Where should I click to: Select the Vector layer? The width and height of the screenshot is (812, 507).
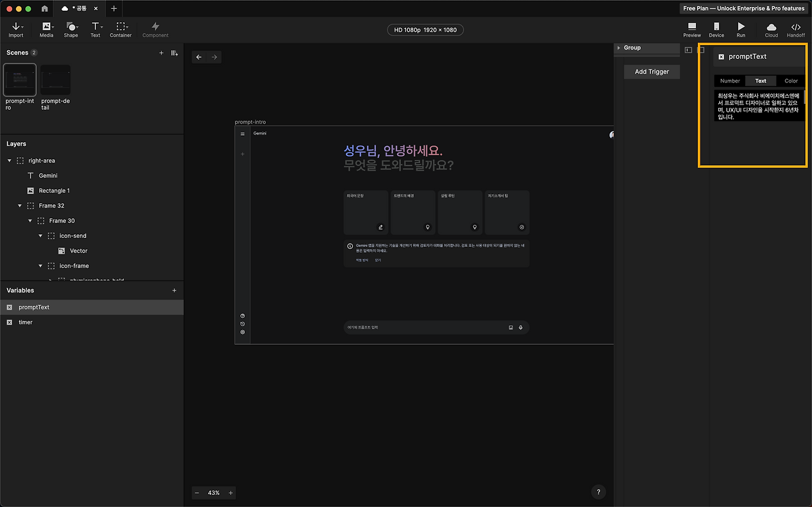[x=79, y=251]
